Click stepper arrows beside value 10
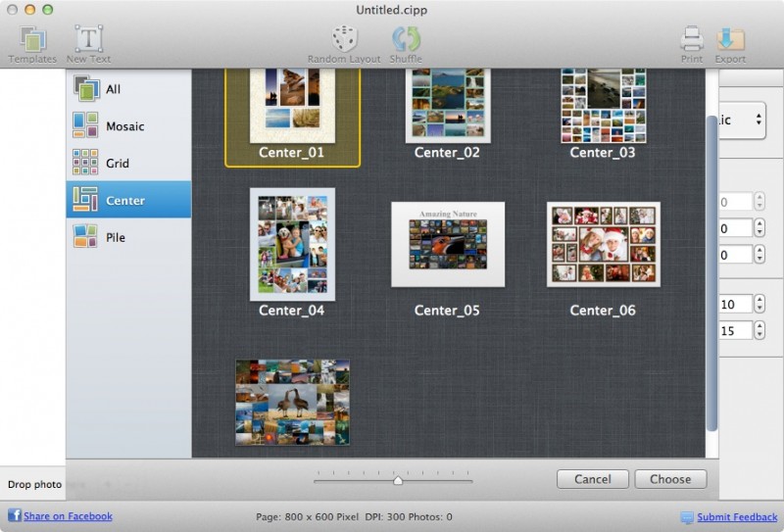The image size is (784, 532). pos(759,305)
